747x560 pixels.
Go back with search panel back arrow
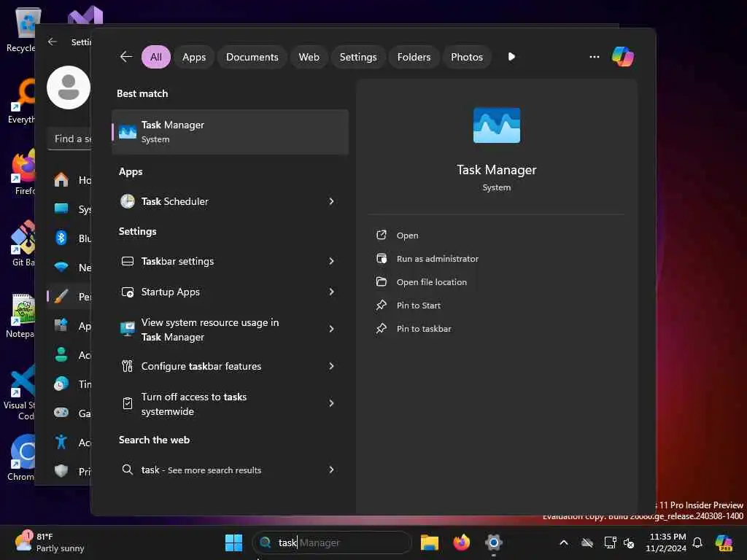(125, 57)
